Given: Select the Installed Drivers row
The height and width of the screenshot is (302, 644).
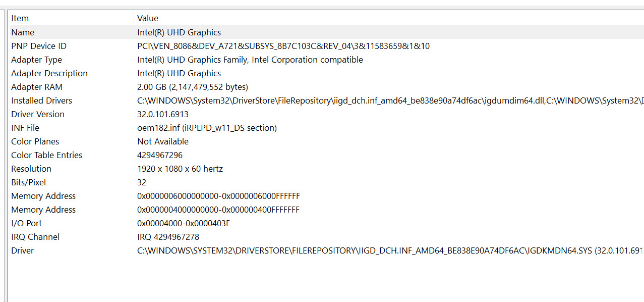Looking at the screenshot, I should pos(327,100).
